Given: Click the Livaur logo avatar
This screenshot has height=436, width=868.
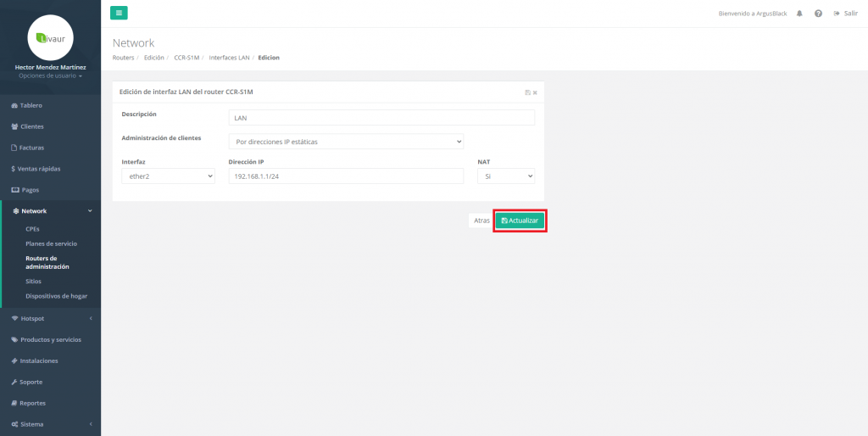Looking at the screenshot, I should click(50, 37).
